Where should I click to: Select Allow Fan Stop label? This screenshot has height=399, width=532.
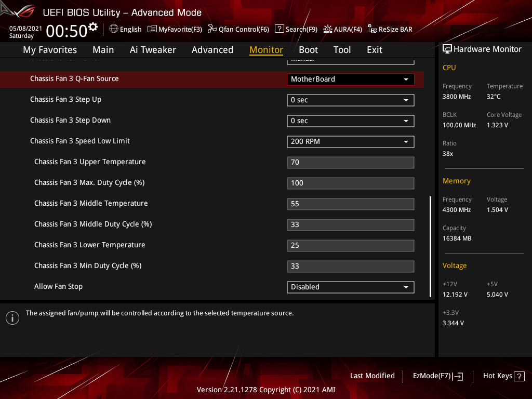click(58, 286)
